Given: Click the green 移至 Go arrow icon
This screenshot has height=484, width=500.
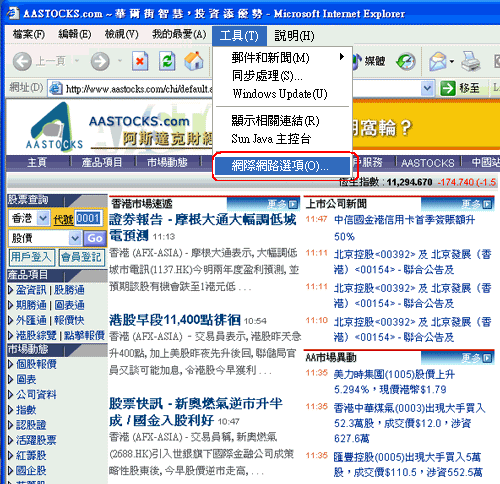Looking at the screenshot, I should [448, 88].
